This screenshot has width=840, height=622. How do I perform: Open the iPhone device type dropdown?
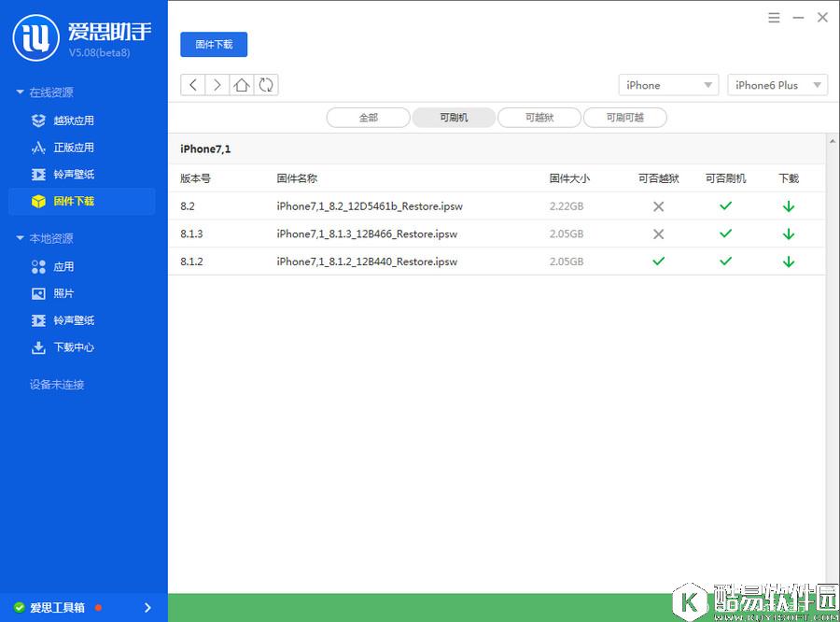668,85
